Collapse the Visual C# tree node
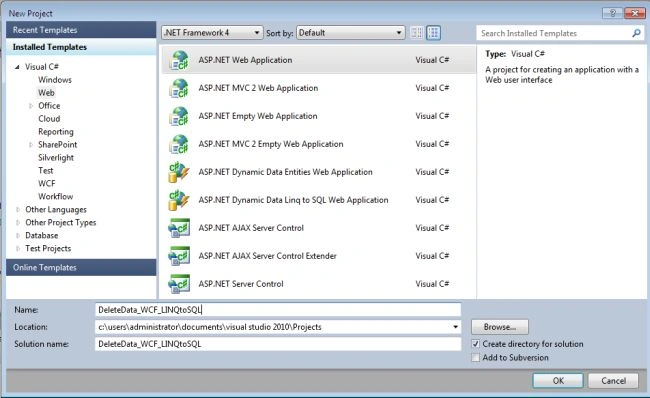This screenshot has width=650, height=398. (17, 67)
